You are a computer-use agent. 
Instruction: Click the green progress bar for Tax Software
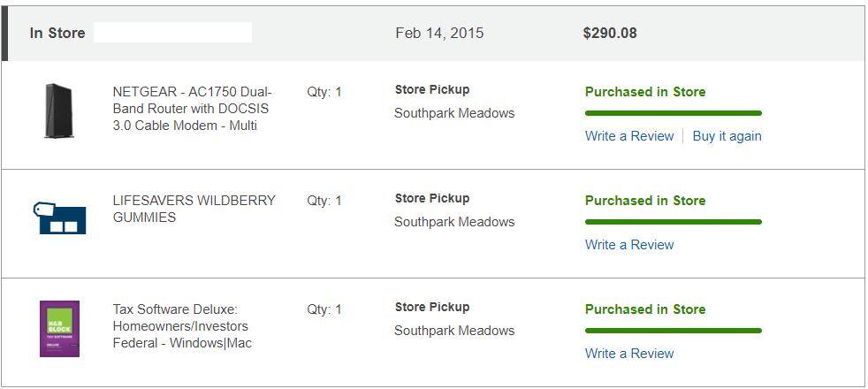673,331
